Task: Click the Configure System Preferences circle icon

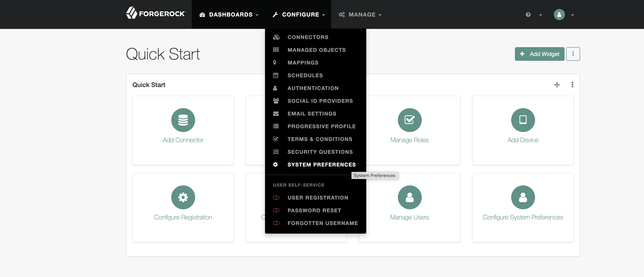Action: click(523, 197)
